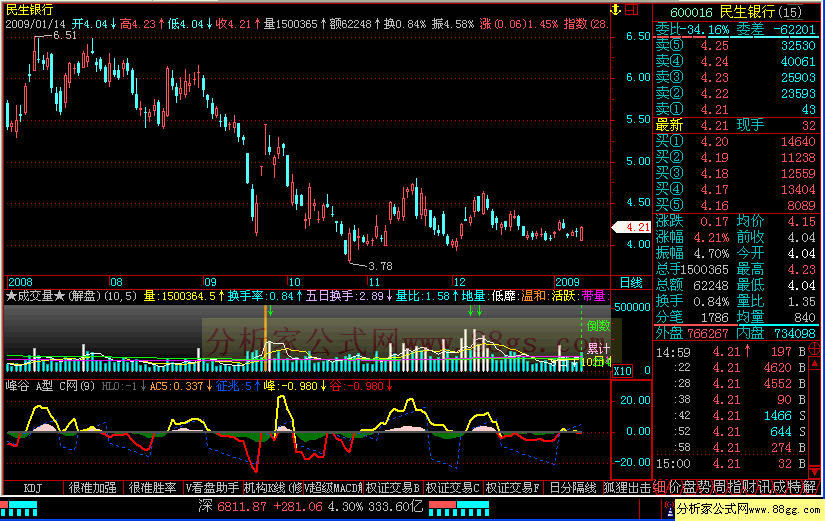Click the 累计 label in volume panel
Viewport: 825px width, 521px height.
599,348
